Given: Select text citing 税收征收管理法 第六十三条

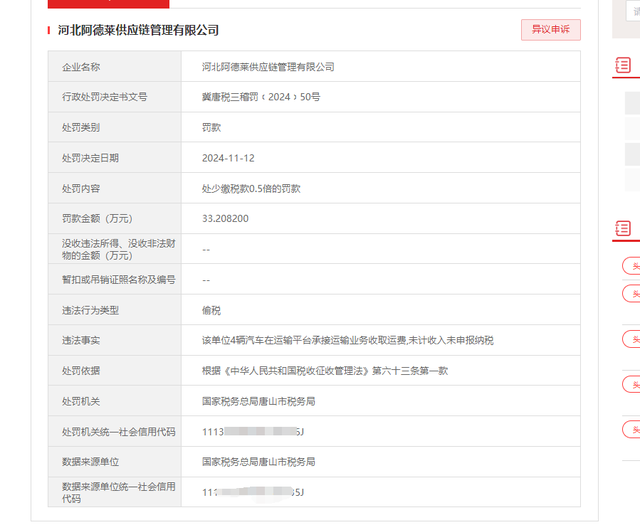Looking at the screenshot, I should pyautogui.click(x=325, y=371).
